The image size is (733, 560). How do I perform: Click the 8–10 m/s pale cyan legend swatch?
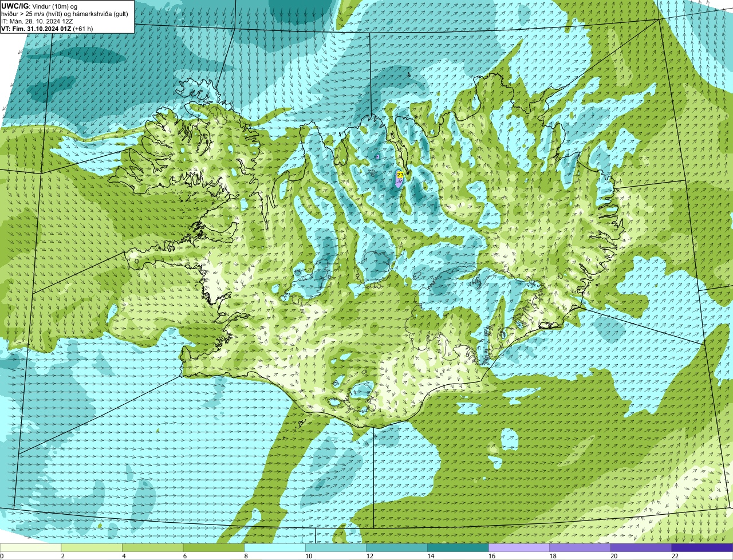[x=275, y=547]
